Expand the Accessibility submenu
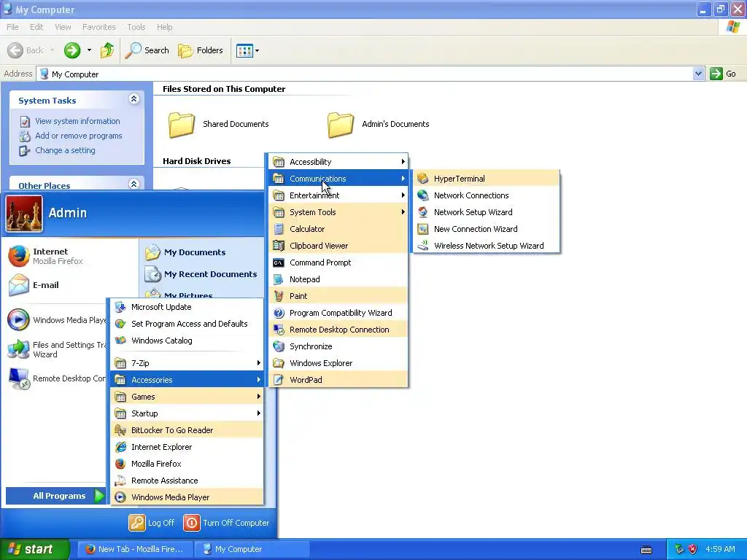747x560 pixels. click(338, 162)
